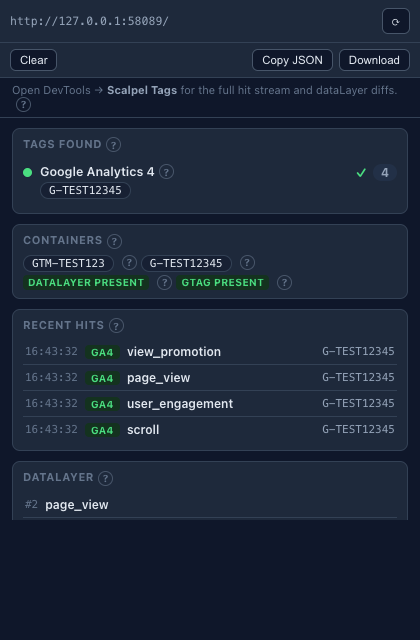The image size is (420, 640).
Task: Open help icon next to Tags Found
Action: [x=113, y=144]
